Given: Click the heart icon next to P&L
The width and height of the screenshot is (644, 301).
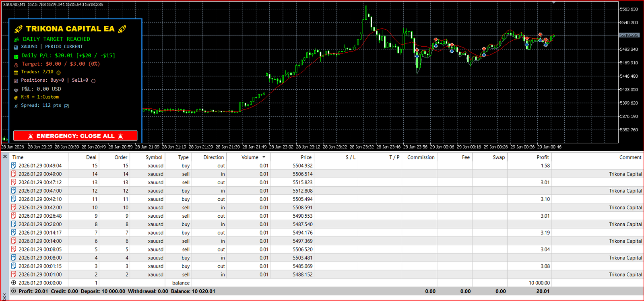Looking at the screenshot, I should pos(16,90).
